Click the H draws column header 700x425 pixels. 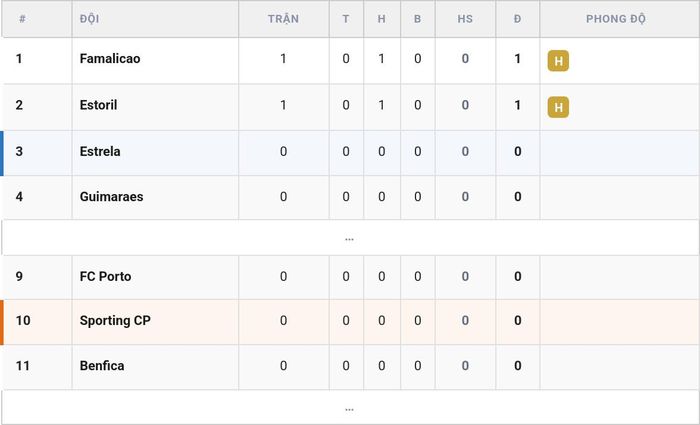point(381,19)
